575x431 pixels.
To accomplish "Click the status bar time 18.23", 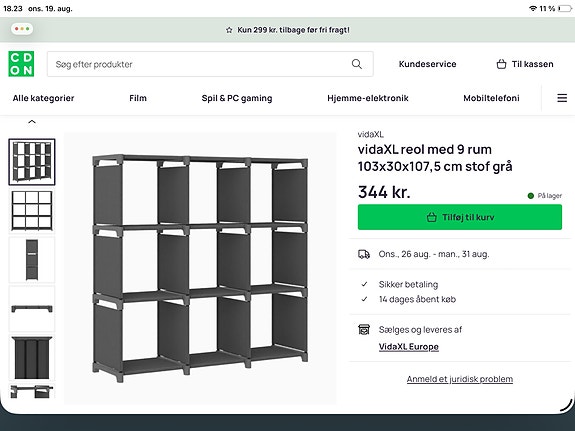I will 13,8.
